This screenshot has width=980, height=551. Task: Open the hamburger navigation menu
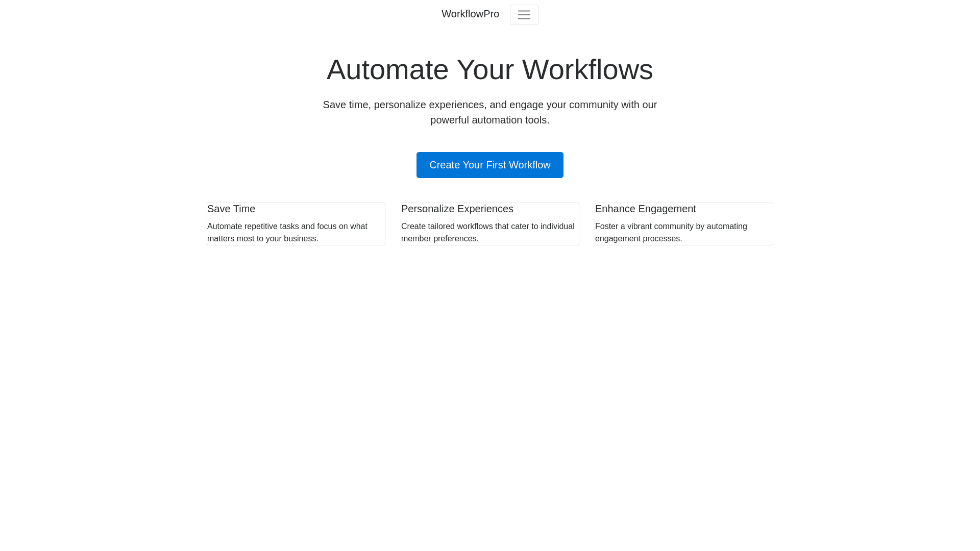(524, 15)
